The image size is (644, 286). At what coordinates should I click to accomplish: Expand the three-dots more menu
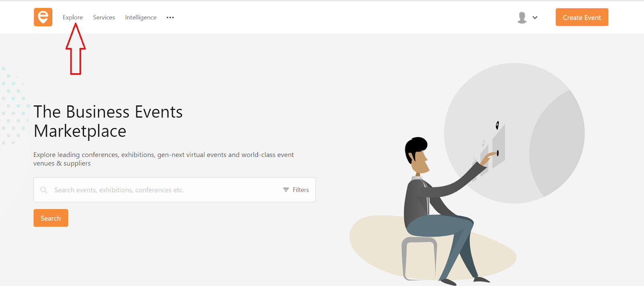170,17
